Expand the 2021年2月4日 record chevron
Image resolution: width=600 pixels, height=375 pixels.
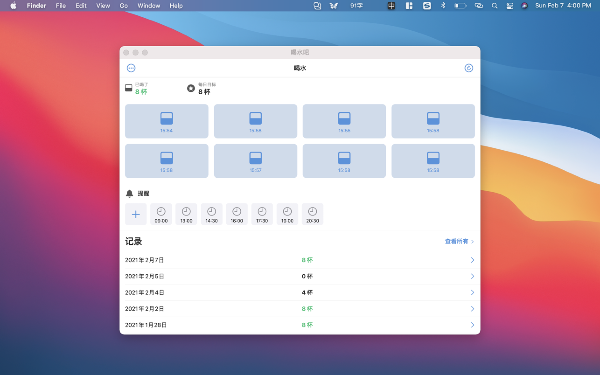coord(472,293)
